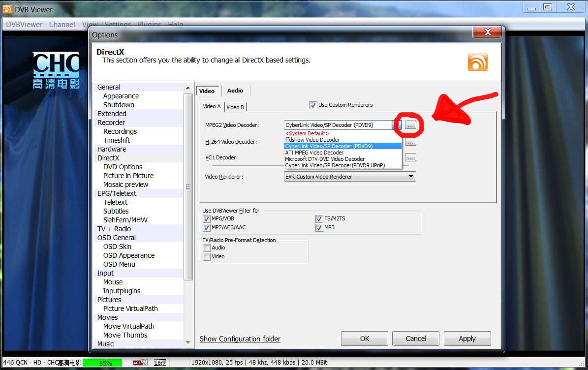The image size is (588, 370).
Task: Select CyberLink Video/SP Decoder(PDVD9 UPnP) option
Action: [x=343, y=165]
